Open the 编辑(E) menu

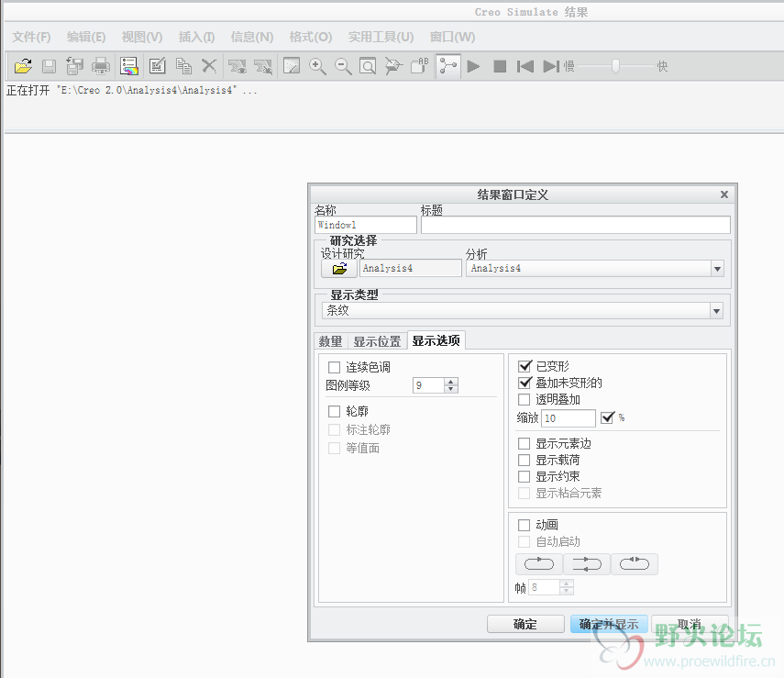click(x=86, y=37)
